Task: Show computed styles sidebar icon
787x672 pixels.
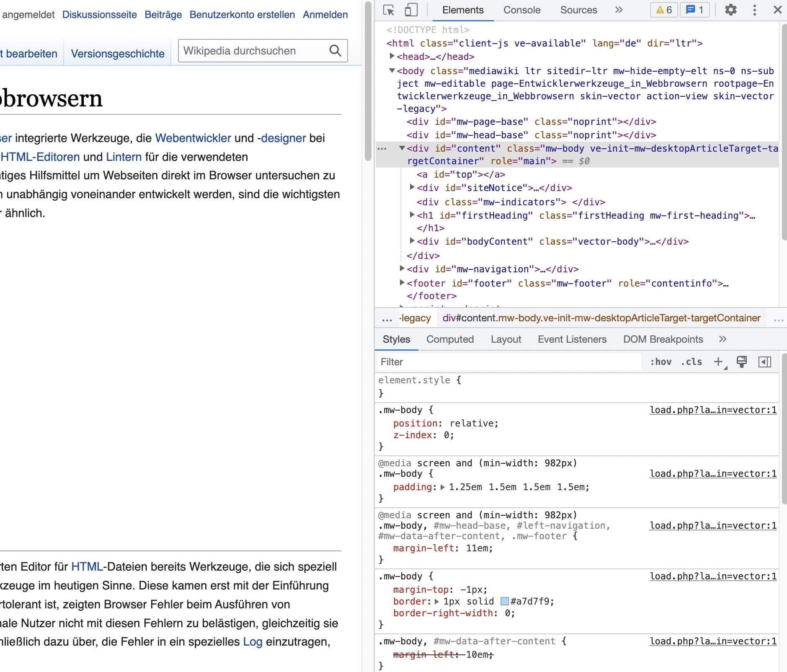Action: [765, 362]
